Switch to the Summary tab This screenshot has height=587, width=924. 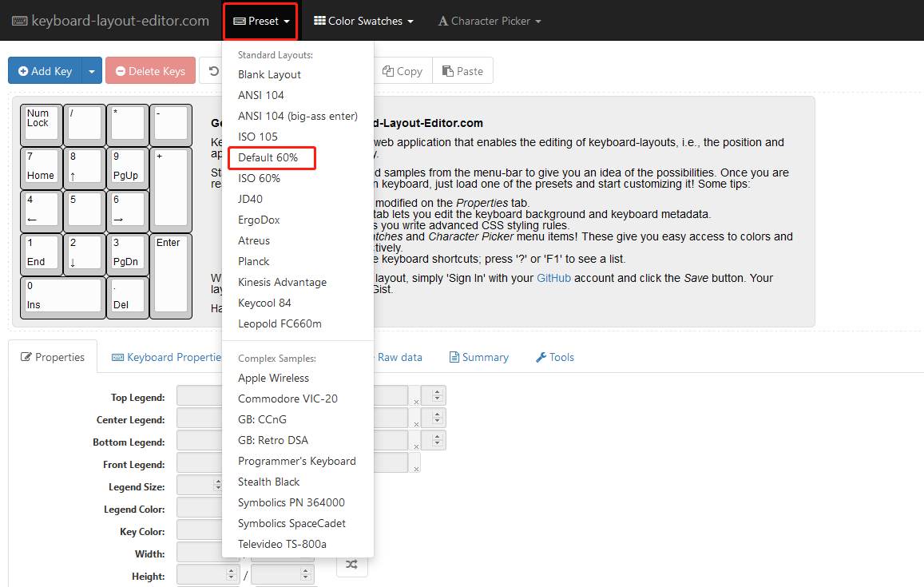[479, 357]
